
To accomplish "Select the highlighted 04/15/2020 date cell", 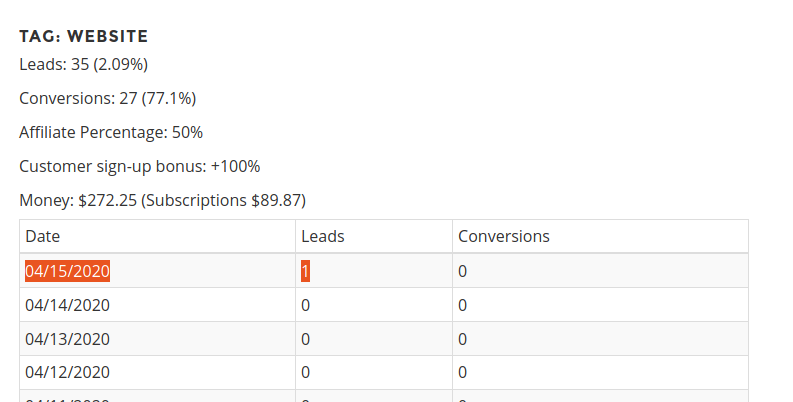I will pos(67,271).
